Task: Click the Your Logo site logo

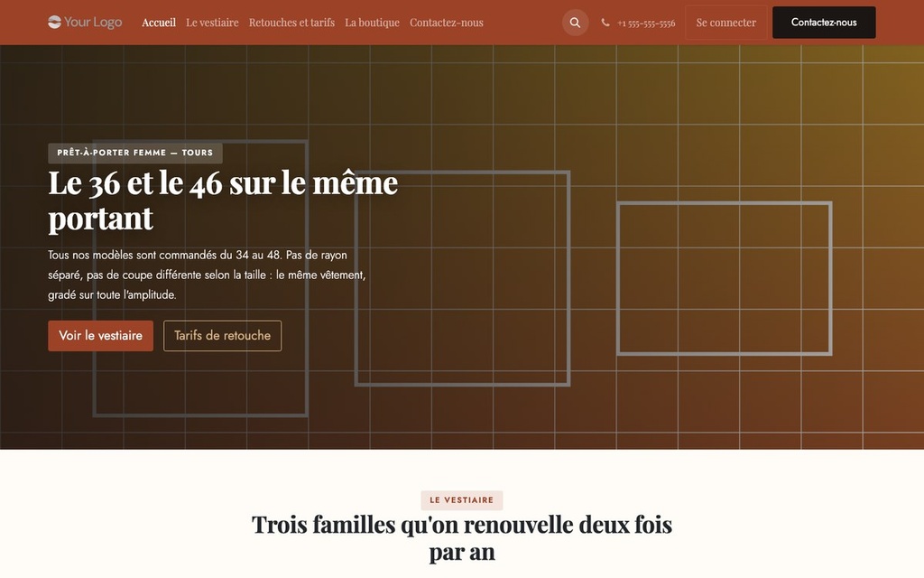Action: pos(85,23)
